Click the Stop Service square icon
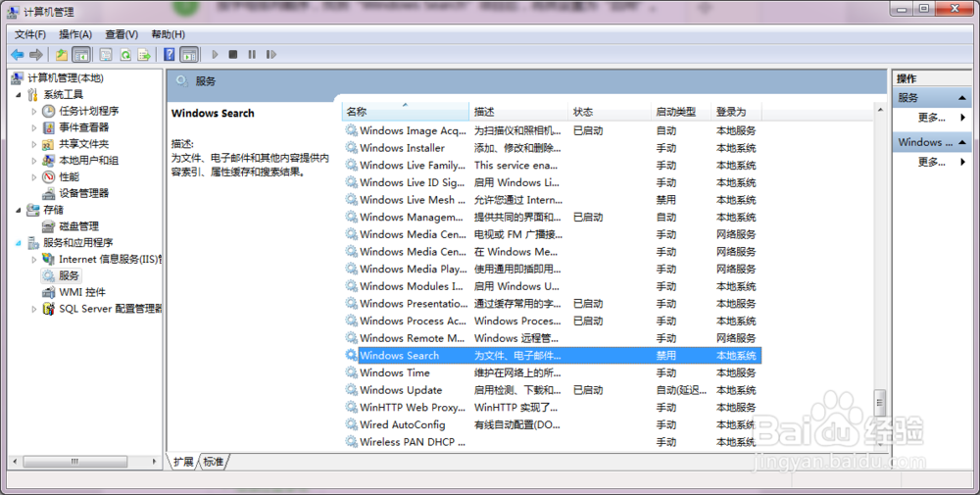The height and width of the screenshot is (495, 980). [233, 55]
